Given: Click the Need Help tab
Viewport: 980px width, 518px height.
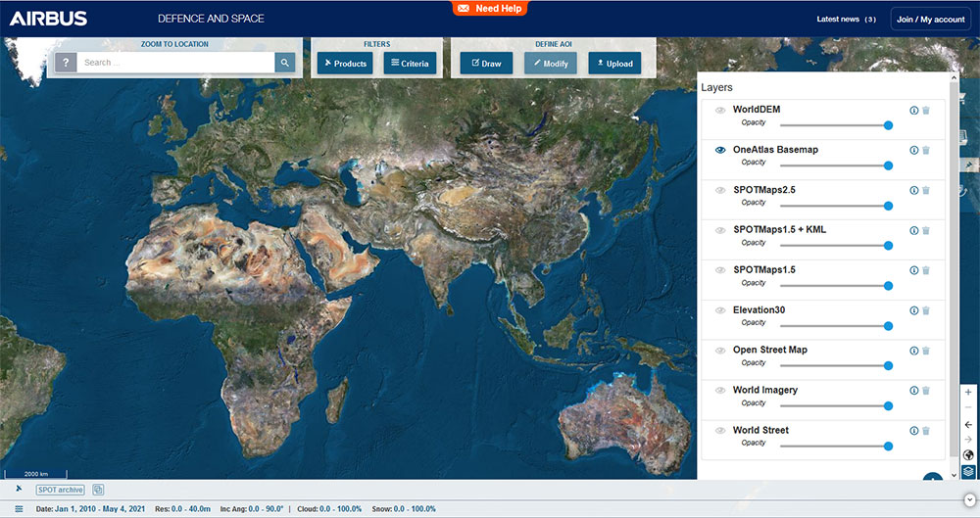Looking at the screenshot, I should [x=490, y=8].
